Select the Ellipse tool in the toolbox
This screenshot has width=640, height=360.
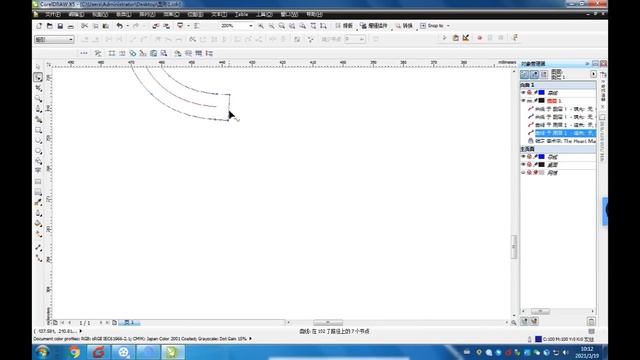38,141
